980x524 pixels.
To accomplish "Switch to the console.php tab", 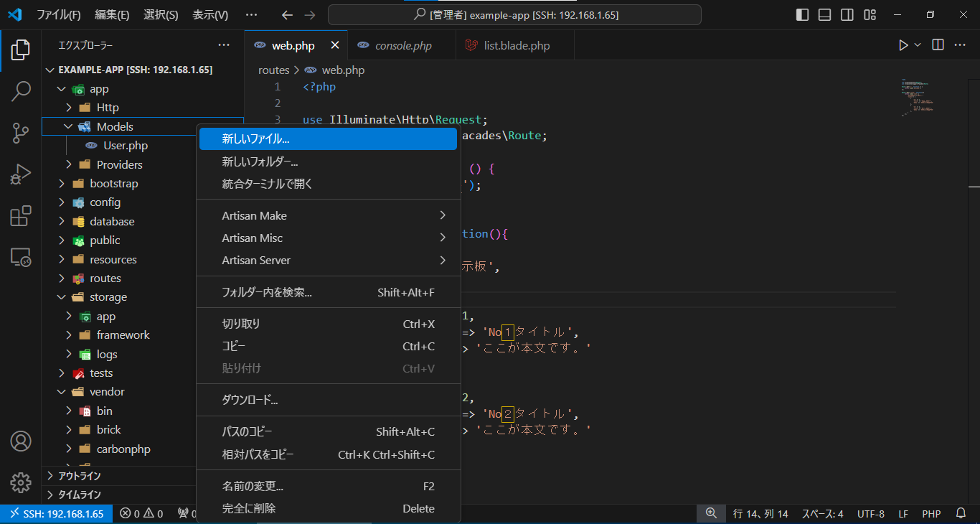I will pyautogui.click(x=402, y=45).
